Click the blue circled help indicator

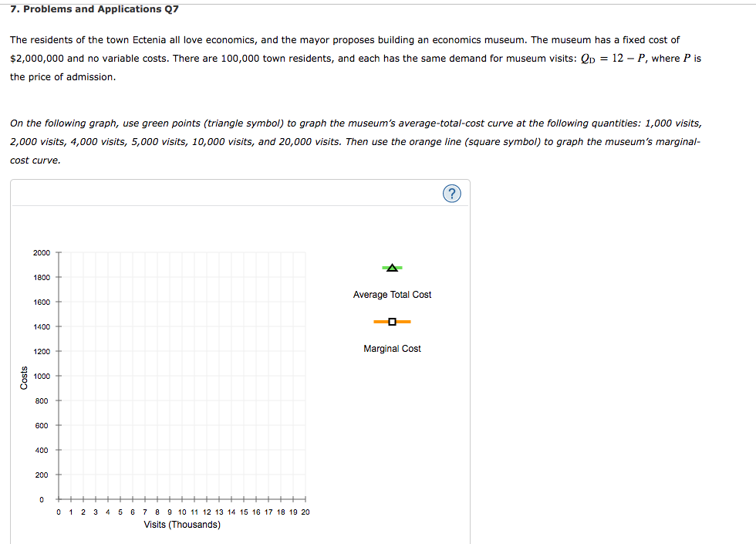tap(452, 193)
